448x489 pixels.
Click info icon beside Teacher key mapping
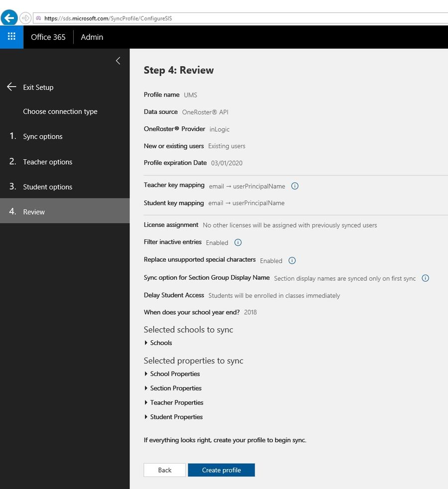(x=295, y=186)
